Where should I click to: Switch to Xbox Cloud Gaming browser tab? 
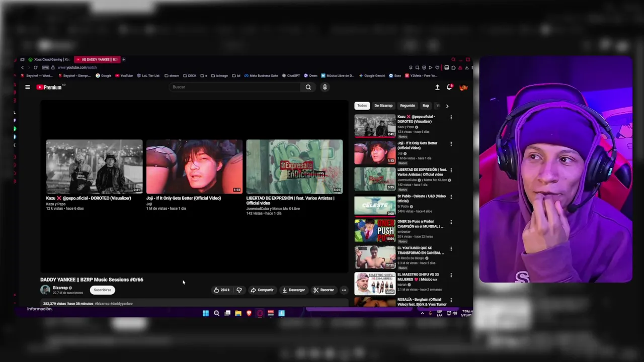[49, 59]
